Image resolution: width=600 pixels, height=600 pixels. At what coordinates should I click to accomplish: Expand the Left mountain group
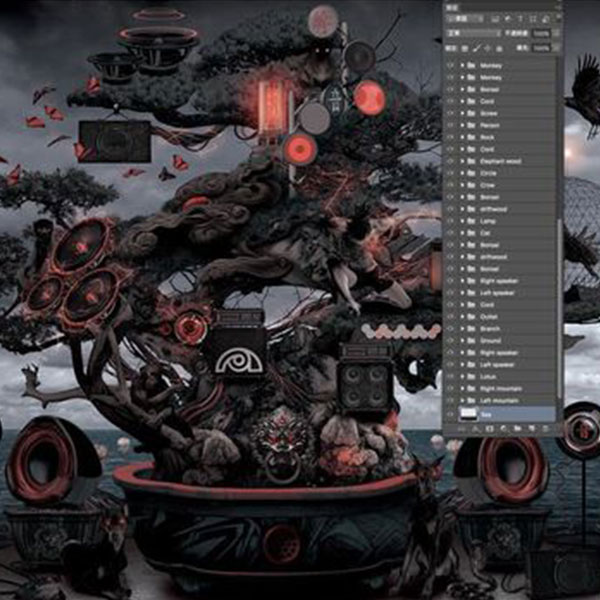click(462, 400)
